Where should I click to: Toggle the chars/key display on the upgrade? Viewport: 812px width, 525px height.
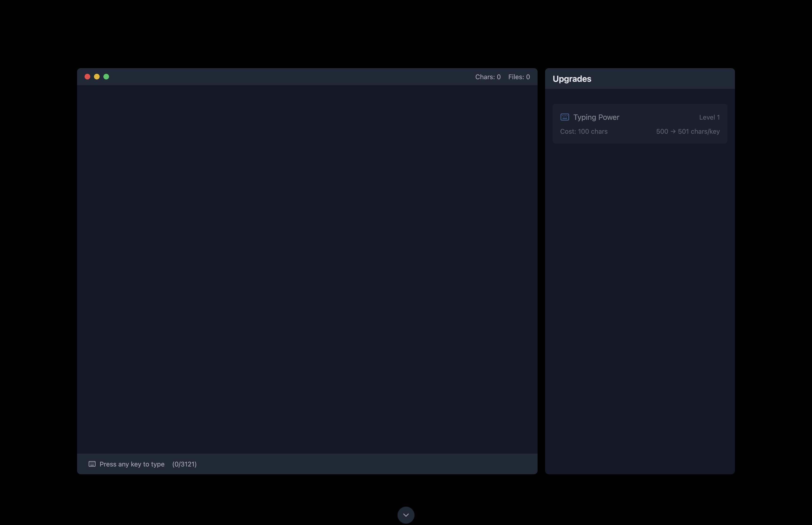[688, 131]
